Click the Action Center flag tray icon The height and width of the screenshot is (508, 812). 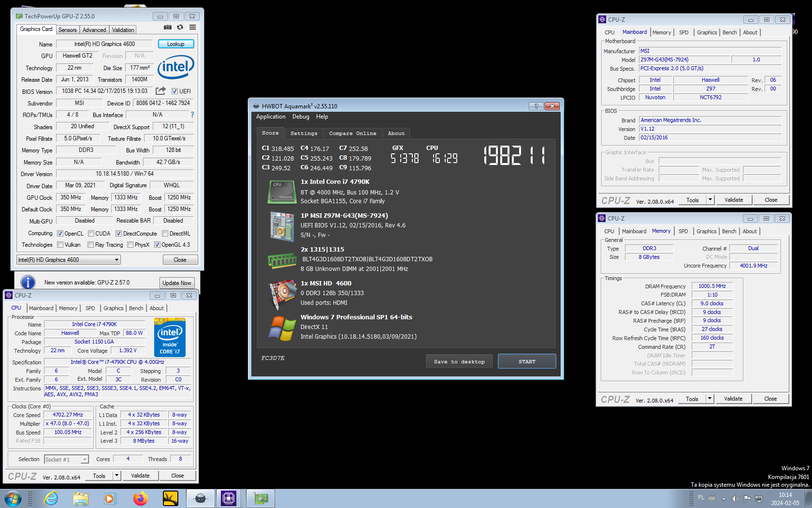pyautogui.click(x=747, y=499)
